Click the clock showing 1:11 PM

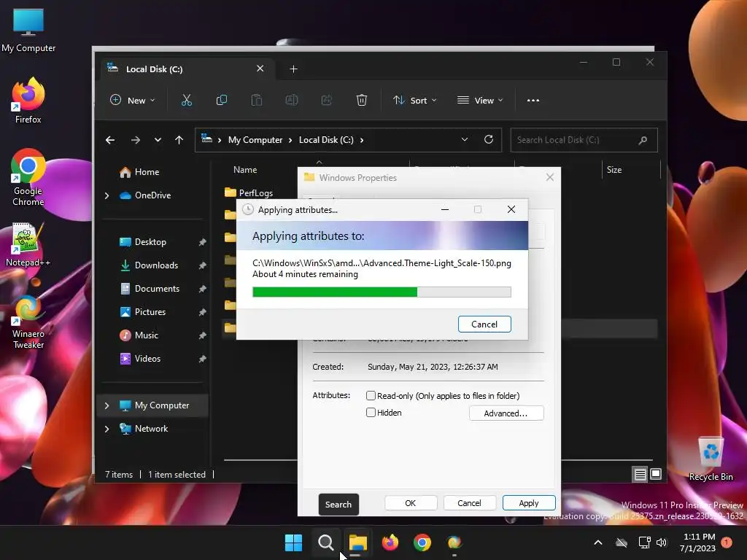(698, 537)
